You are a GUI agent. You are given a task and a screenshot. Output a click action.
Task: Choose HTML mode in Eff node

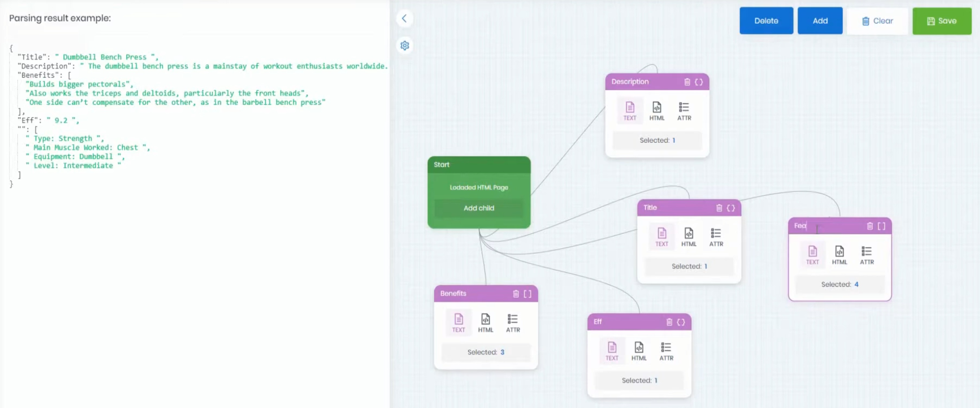(639, 351)
